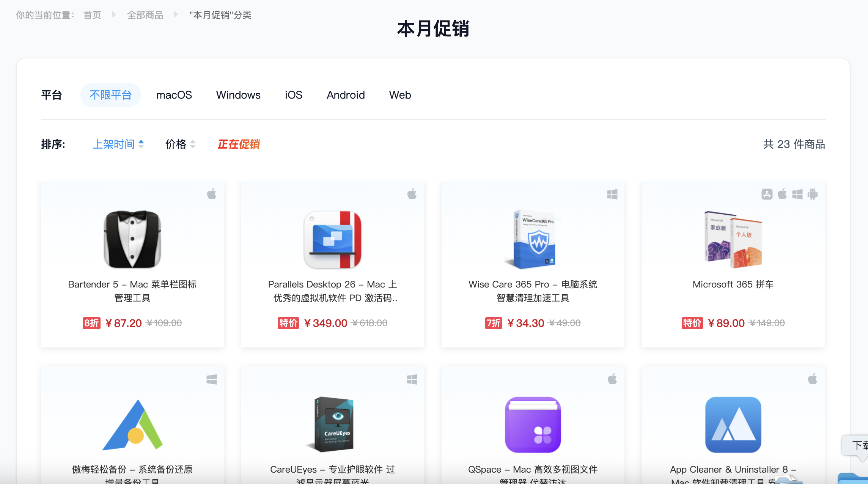Image resolution: width=868 pixels, height=484 pixels.
Task: Toggle the 正在促销 filter
Action: [x=239, y=144]
